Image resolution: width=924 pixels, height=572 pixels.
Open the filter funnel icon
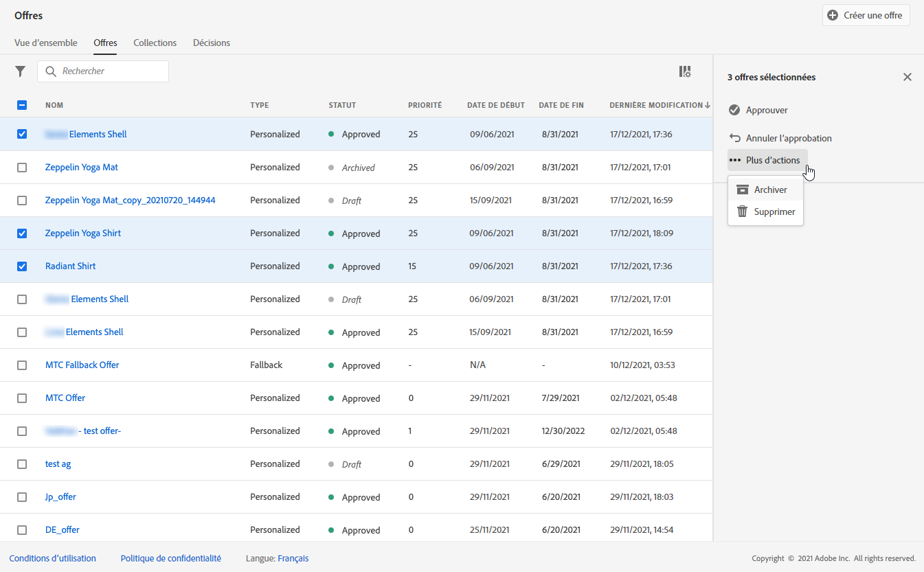pos(21,71)
